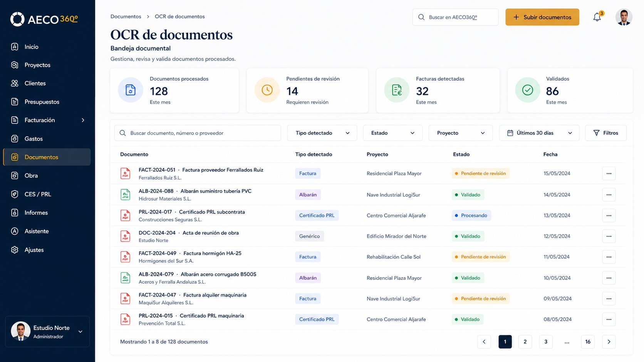Open the more-options menu for ALB-2024-079
Viewport: 644px width, 362px height.
(609, 278)
